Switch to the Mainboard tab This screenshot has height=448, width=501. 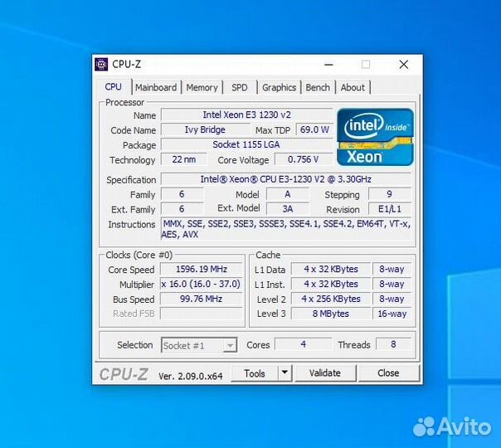point(156,87)
